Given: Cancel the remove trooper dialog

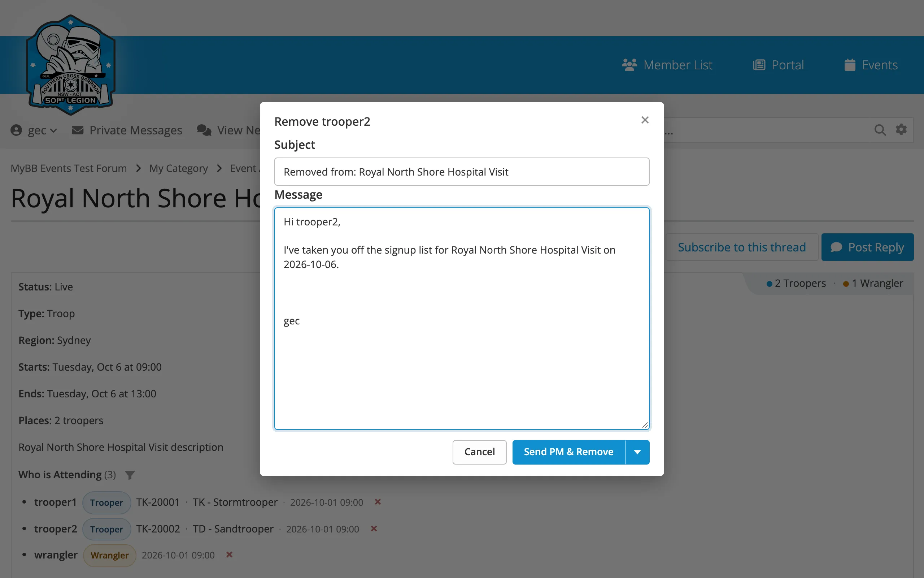Looking at the screenshot, I should pos(479,452).
